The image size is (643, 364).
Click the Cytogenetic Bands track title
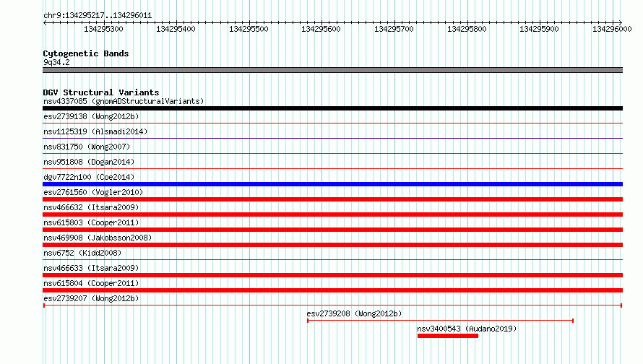point(86,53)
